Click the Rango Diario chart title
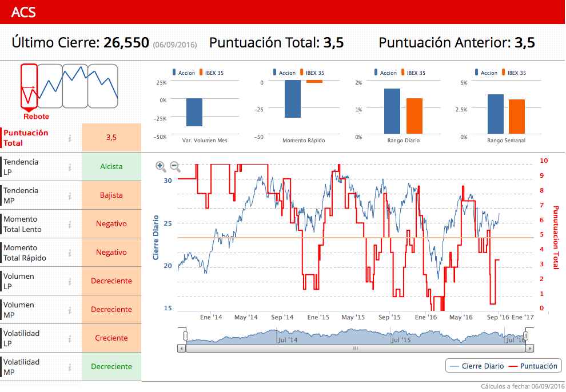566x392 pixels. 404,140
